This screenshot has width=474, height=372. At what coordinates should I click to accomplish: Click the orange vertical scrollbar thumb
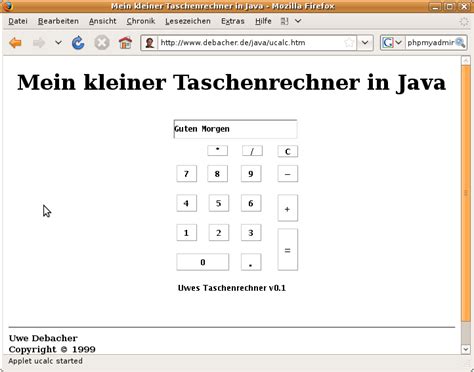[466, 193]
